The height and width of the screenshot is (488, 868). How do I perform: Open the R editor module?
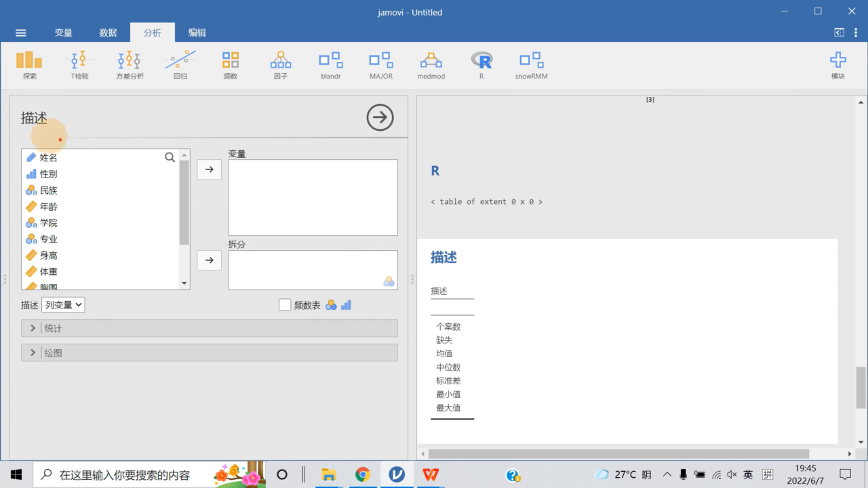point(481,65)
